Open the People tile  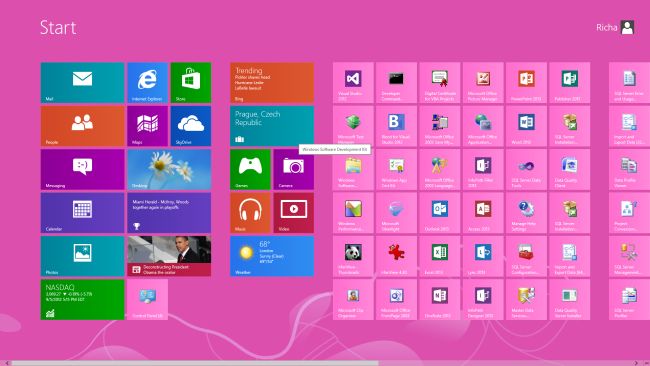[x=82, y=126]
